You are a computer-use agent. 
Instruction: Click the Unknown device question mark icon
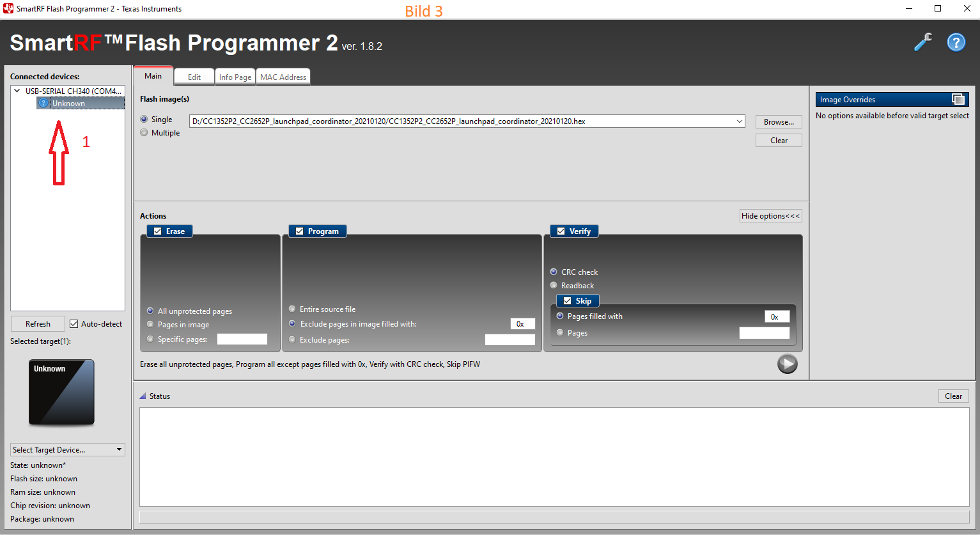tap(43, 103)
